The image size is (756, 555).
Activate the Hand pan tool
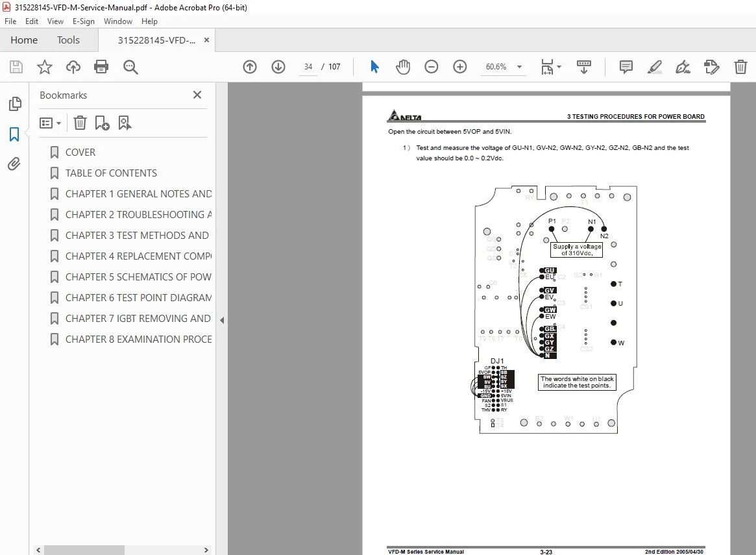click(402, 67)
